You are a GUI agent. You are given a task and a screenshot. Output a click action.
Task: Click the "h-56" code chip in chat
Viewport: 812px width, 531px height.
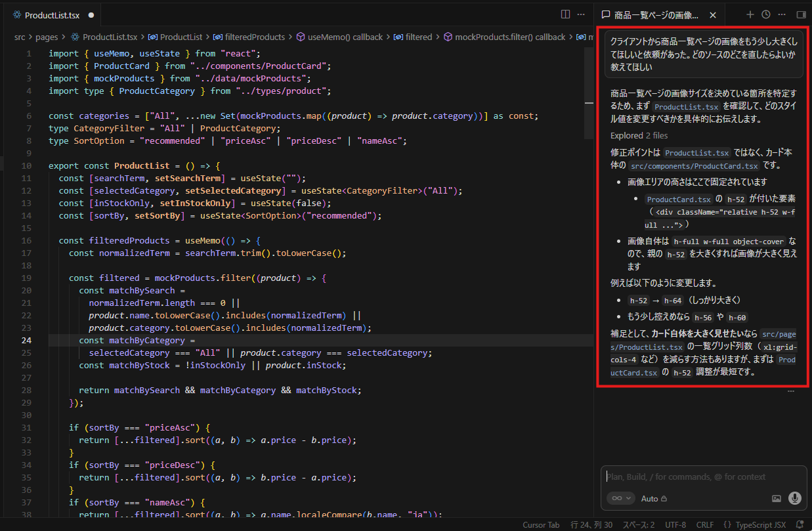point(702,317)
